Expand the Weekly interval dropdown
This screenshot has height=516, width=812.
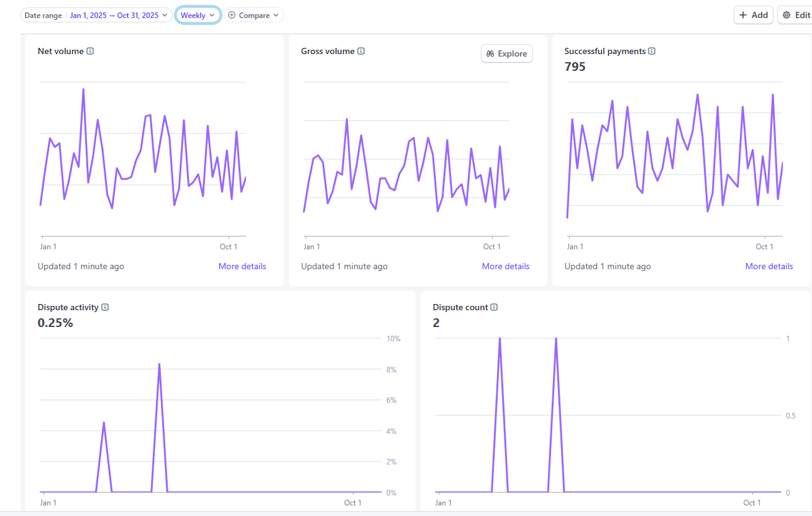pos(198,15)
